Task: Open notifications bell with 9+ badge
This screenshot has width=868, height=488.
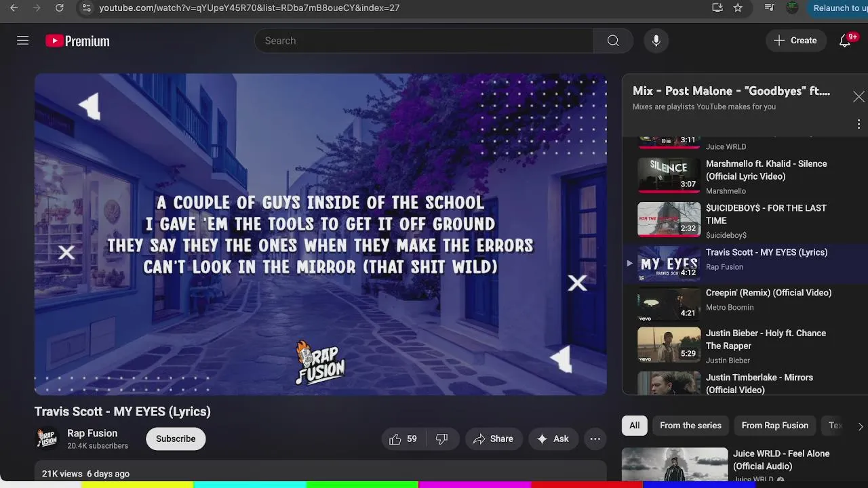Action: (x=845, y=41)
